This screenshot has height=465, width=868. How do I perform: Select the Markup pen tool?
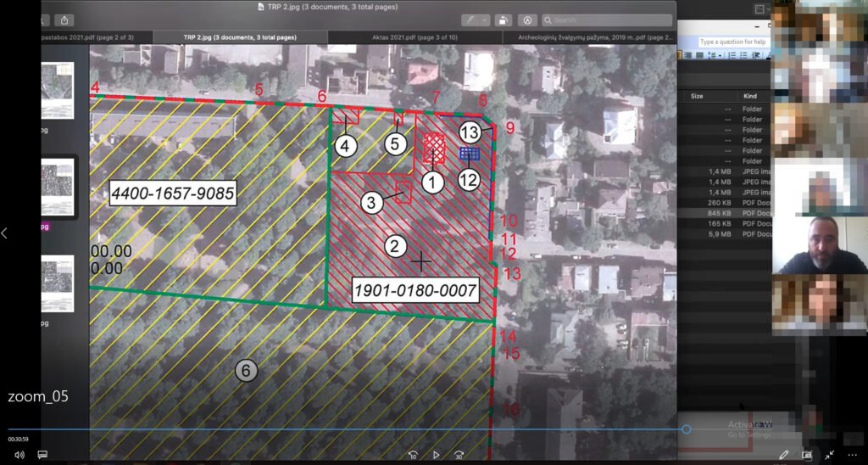coord(470,20)
